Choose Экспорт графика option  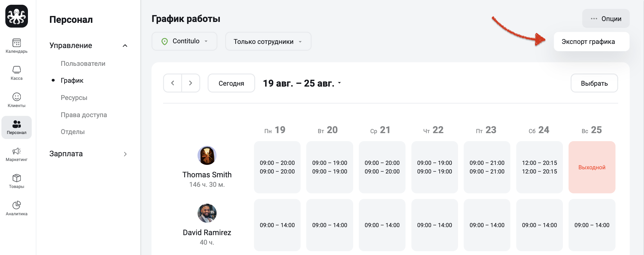point(591,42)
